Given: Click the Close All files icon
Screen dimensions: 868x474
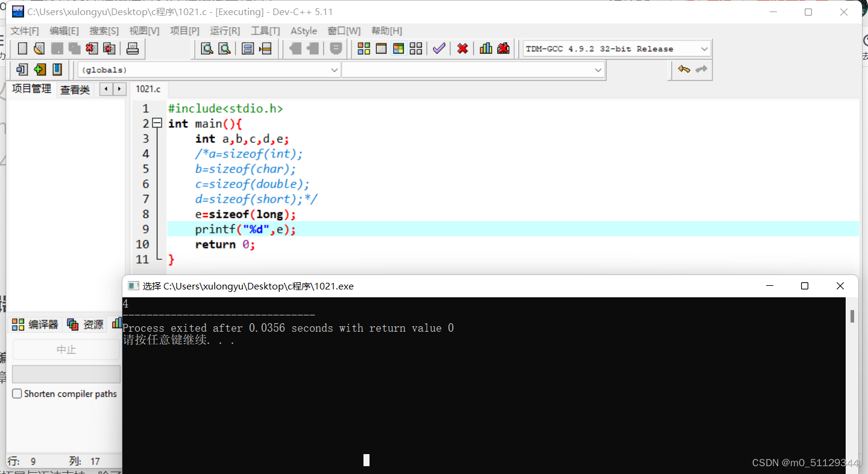Looking at the screenshot, I should click(109, 49).
